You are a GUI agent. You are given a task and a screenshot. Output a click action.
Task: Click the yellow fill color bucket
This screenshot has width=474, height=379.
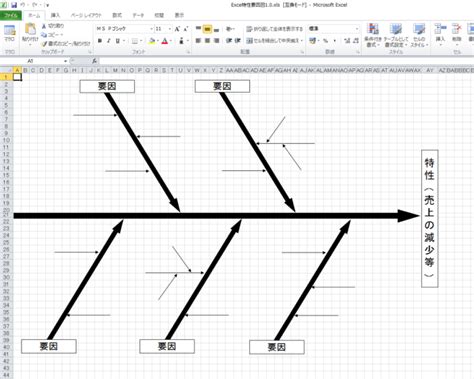[x=152, y=41]
